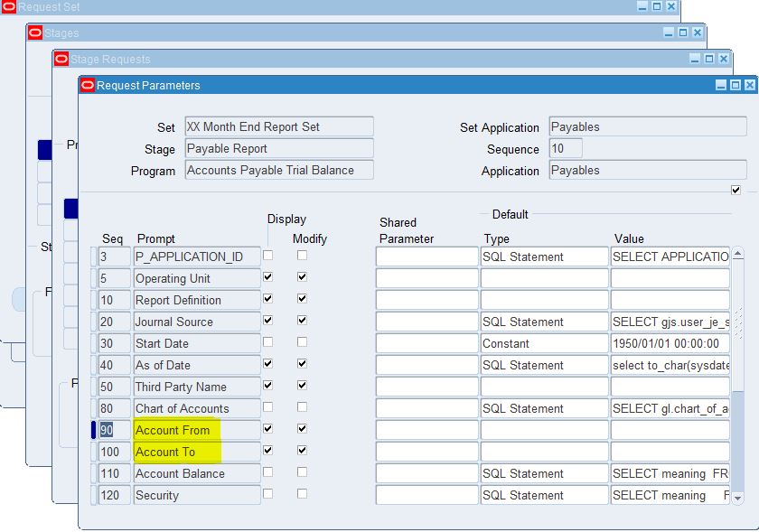
Task: Click Shared Parameter field for Third Party Name
Action: [x=427, y=386]
